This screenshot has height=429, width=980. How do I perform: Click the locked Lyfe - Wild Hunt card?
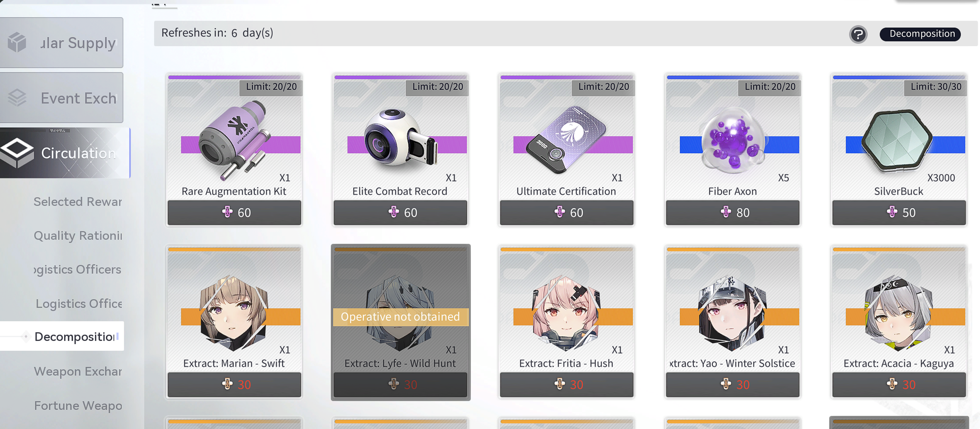point(400,322)
